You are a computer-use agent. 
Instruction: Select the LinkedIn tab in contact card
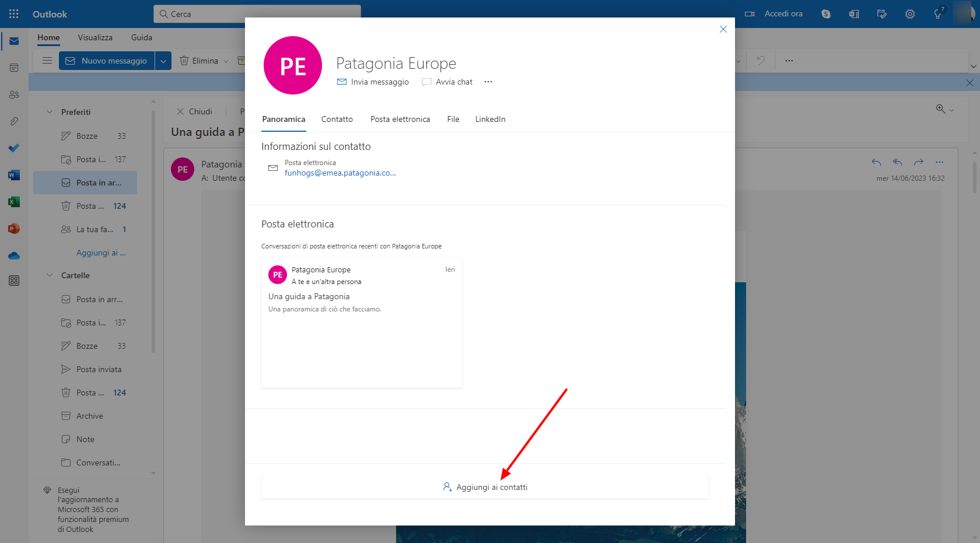tap(491, 119)
